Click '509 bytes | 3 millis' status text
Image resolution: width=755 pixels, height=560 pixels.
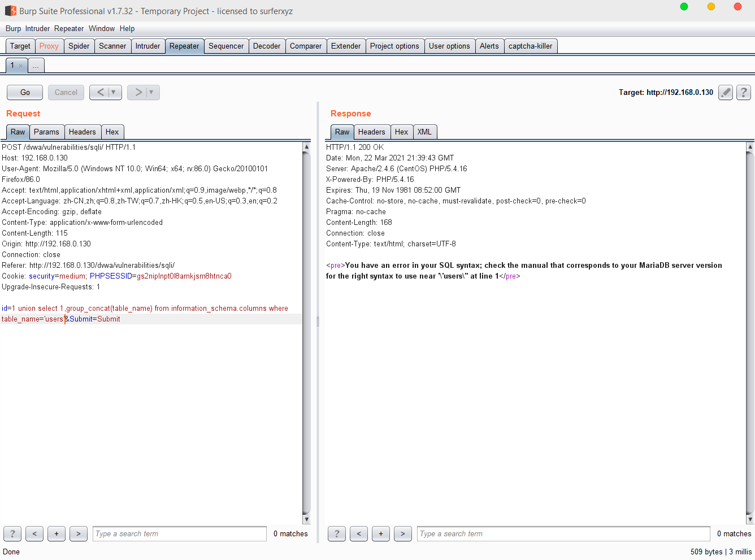coord(721,552)
